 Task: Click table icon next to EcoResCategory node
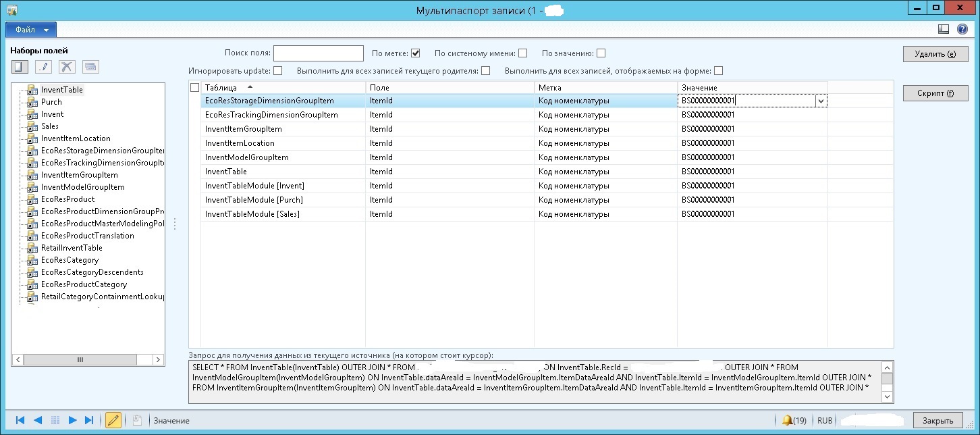coord(31,260)
